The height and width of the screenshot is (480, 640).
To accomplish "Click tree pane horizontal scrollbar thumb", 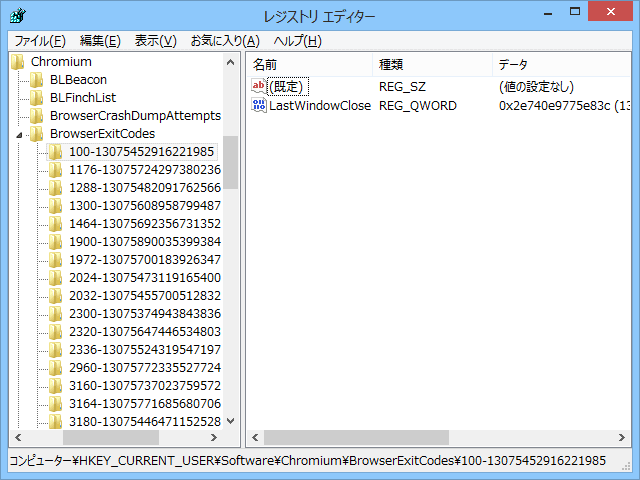I will 111,438.
